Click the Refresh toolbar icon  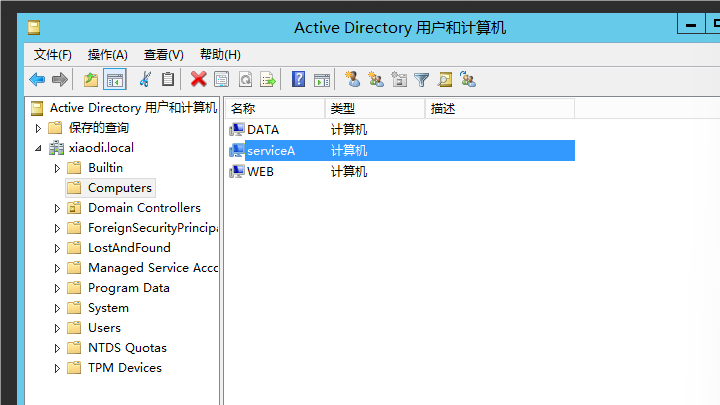coord(246,80)
